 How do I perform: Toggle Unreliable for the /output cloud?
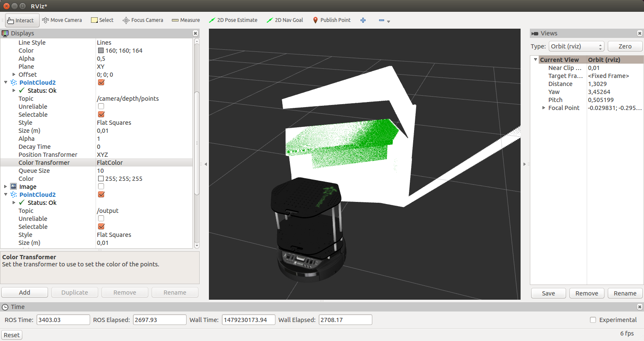pyautogui.click(x=101, y=218)
